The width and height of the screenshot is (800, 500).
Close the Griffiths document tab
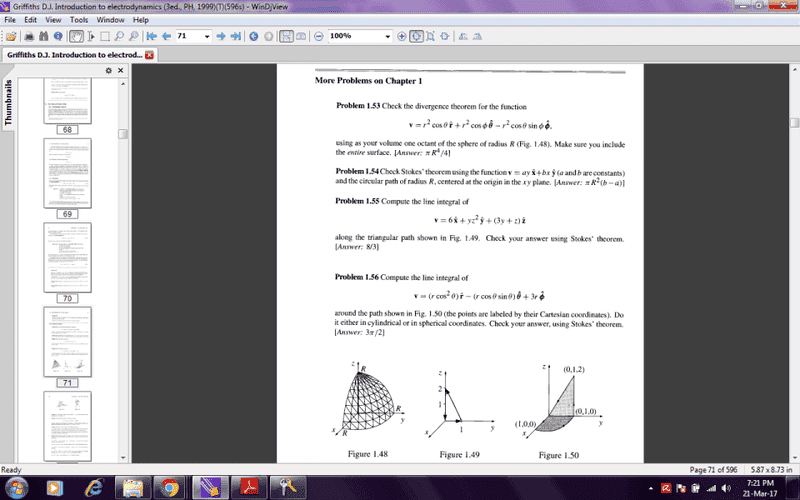(x=149, y=55)
